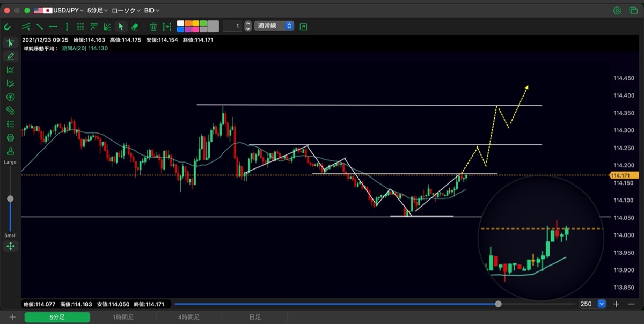Image resolution: width=644 pixels, height=324 pixels.
Task: Click the download save icon in sidebar
Action: tap(10, 151)
